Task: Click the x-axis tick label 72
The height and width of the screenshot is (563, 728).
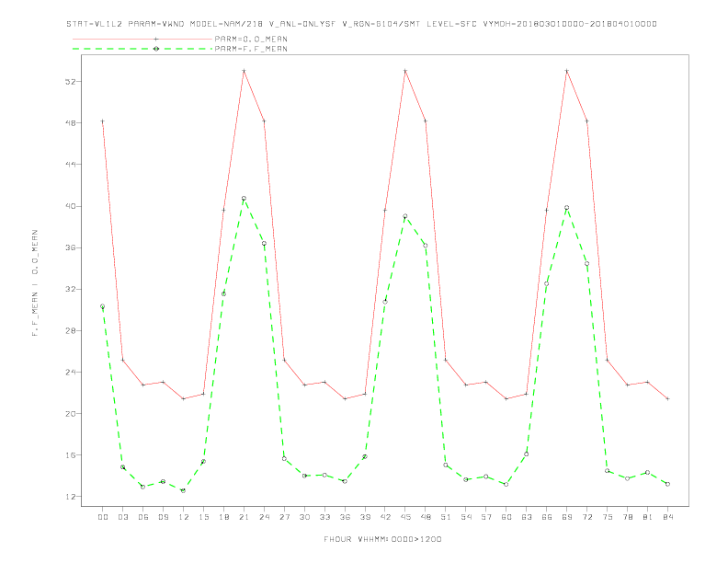Action: (x=586, y=517)
